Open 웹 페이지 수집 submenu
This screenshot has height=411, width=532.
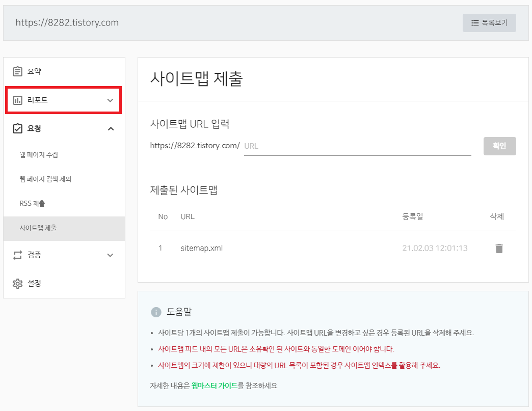click(x=39, y=155)
